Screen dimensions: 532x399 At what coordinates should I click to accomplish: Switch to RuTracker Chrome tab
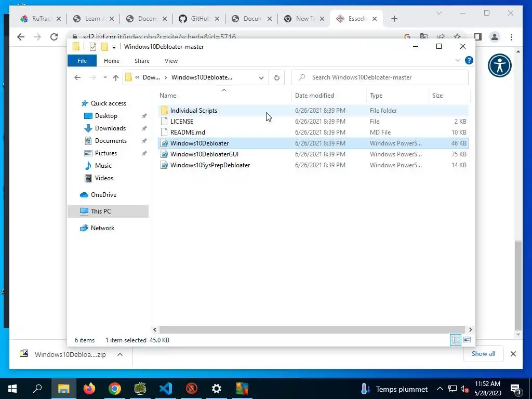(41, 19)
